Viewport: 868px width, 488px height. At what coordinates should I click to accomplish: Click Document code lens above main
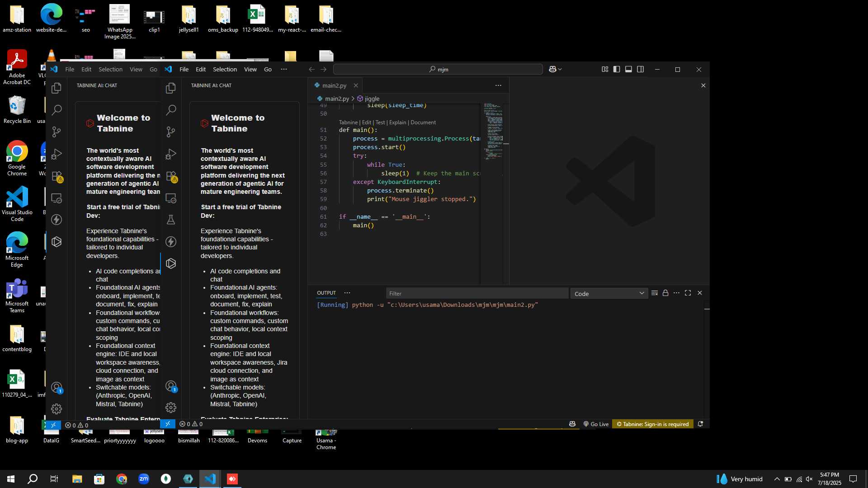423,122
